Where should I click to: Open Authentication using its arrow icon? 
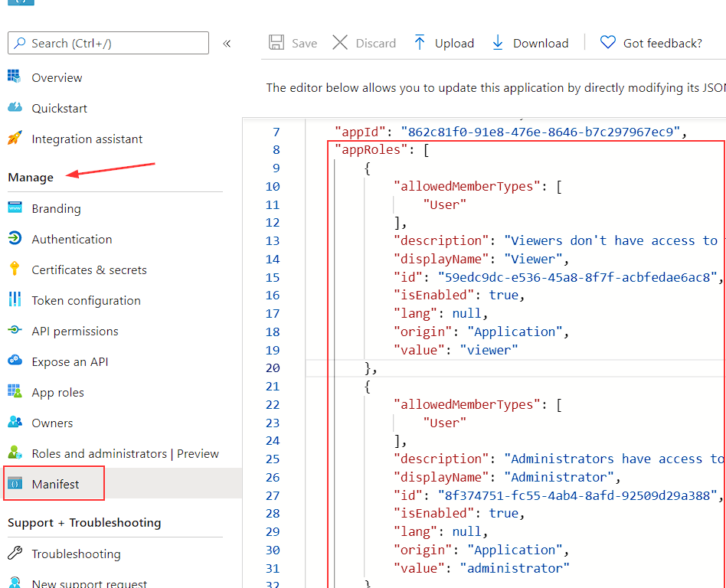point(15,239)
